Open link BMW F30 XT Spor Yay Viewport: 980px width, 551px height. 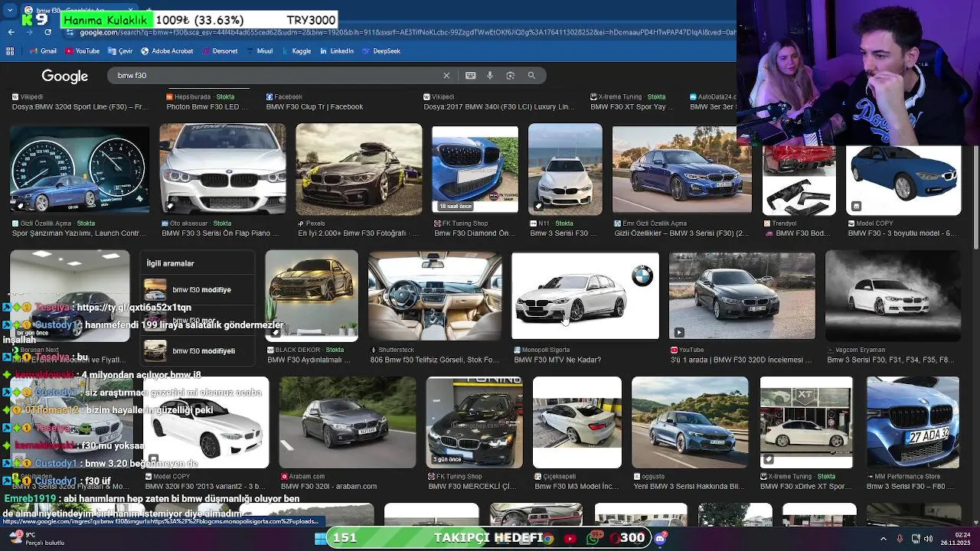pos(632,106)
